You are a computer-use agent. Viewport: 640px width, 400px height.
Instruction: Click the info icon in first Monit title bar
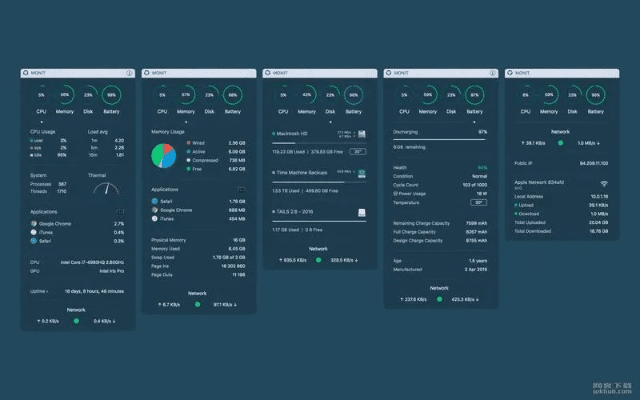[130, 73]
